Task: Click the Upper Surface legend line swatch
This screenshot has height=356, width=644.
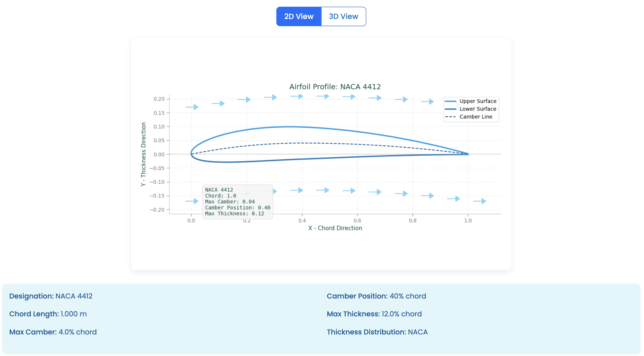Action: (450, 101)
